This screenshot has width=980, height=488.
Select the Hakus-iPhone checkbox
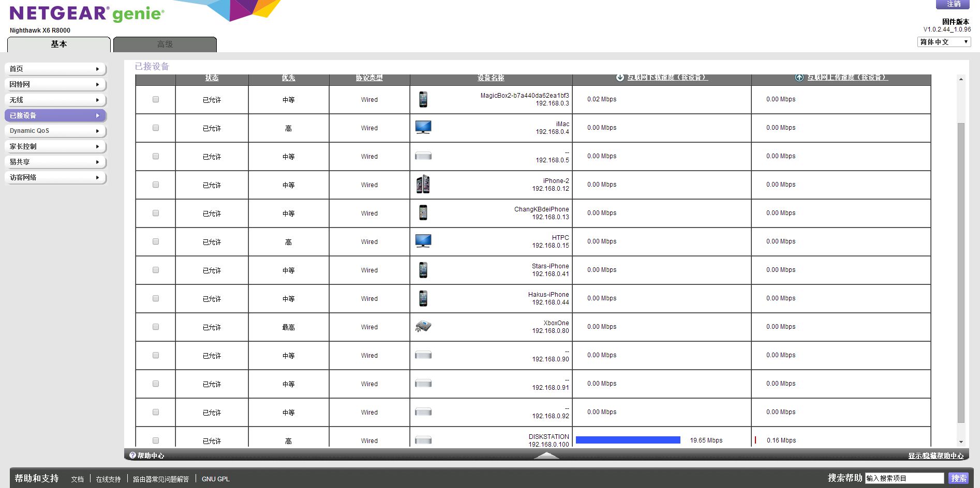(156, 298)
